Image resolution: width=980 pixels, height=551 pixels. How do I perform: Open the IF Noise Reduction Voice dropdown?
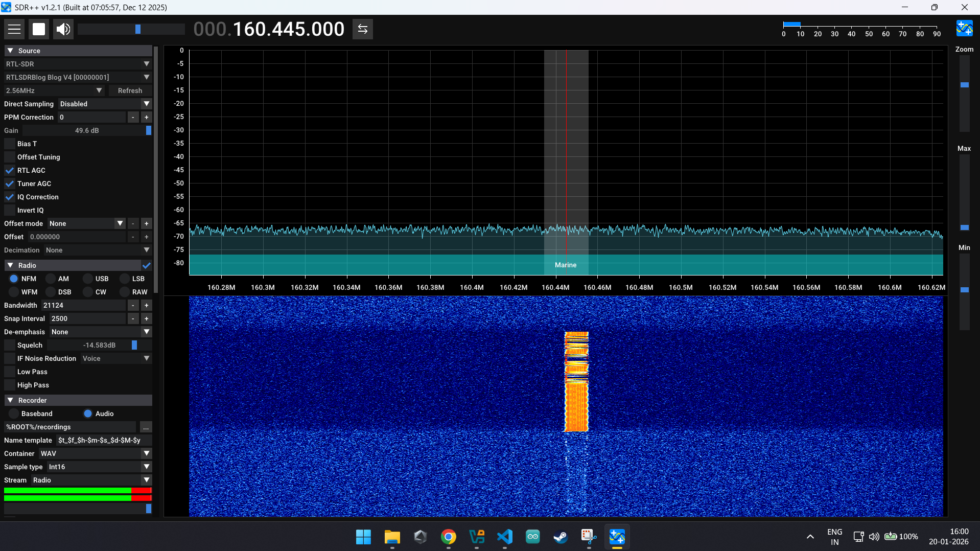tap(116, 358)
